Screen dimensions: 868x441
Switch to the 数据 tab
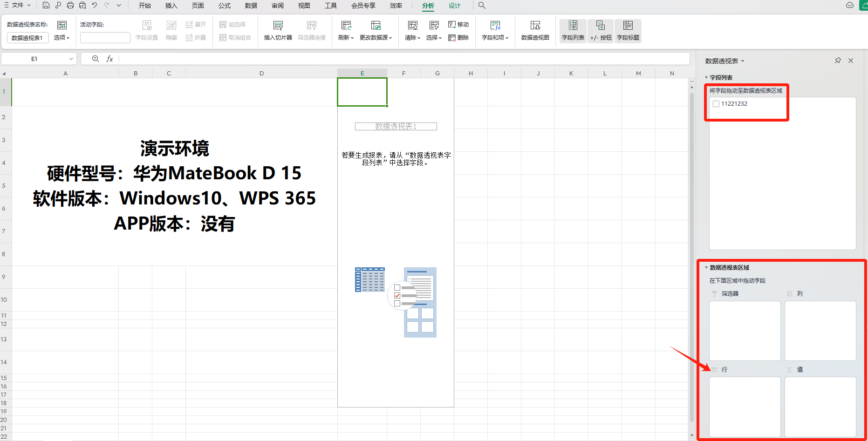click(251, 6)
